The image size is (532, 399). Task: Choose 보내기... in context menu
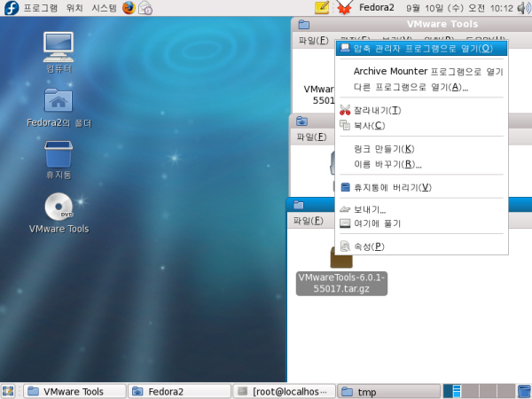[x=421, y=209]
